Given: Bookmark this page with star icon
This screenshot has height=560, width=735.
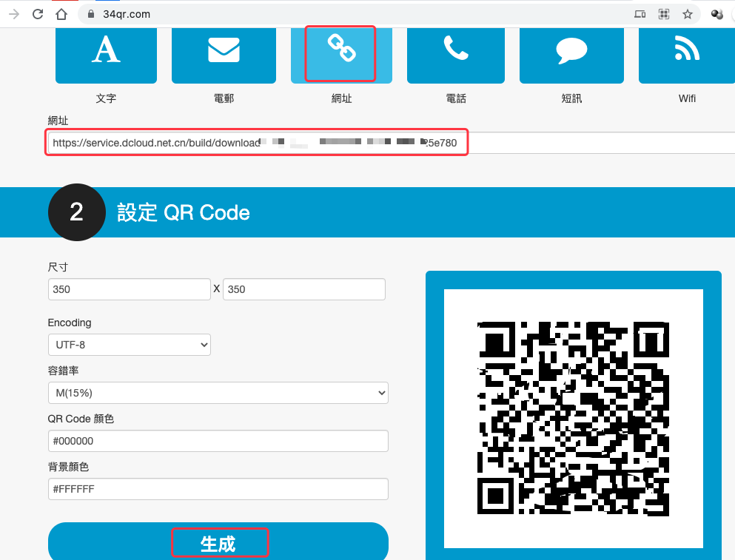Looking at the screenshot, I should 687,14.
